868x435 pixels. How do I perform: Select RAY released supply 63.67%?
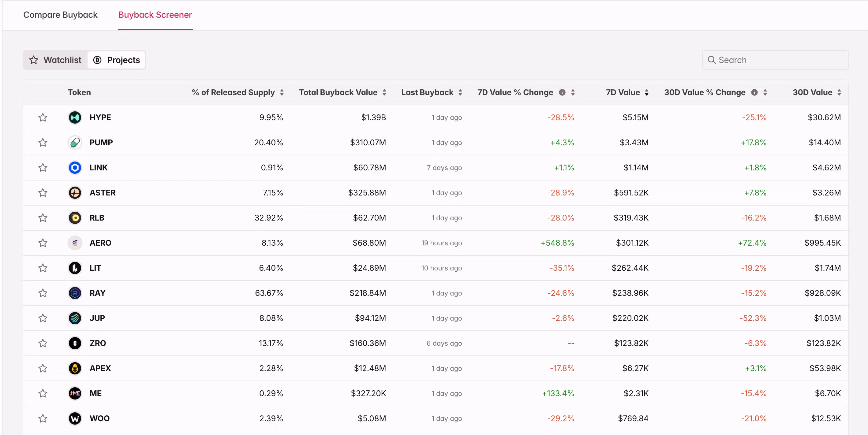(x=269, y=293)
